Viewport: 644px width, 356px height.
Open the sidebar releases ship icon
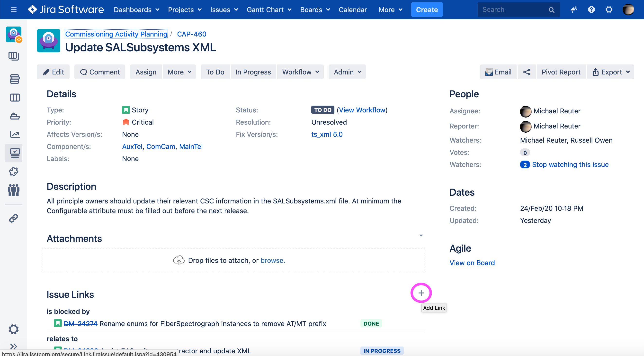pyautogui.click(x=15, y=116)
